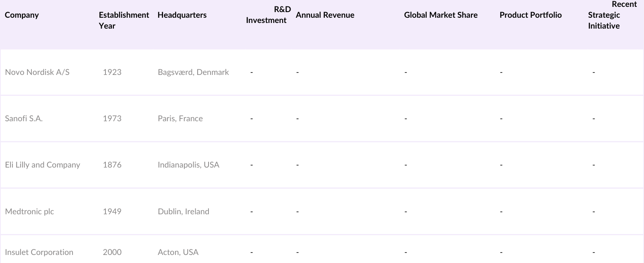Select the Insulet Corporation cell

click(39, 252)
